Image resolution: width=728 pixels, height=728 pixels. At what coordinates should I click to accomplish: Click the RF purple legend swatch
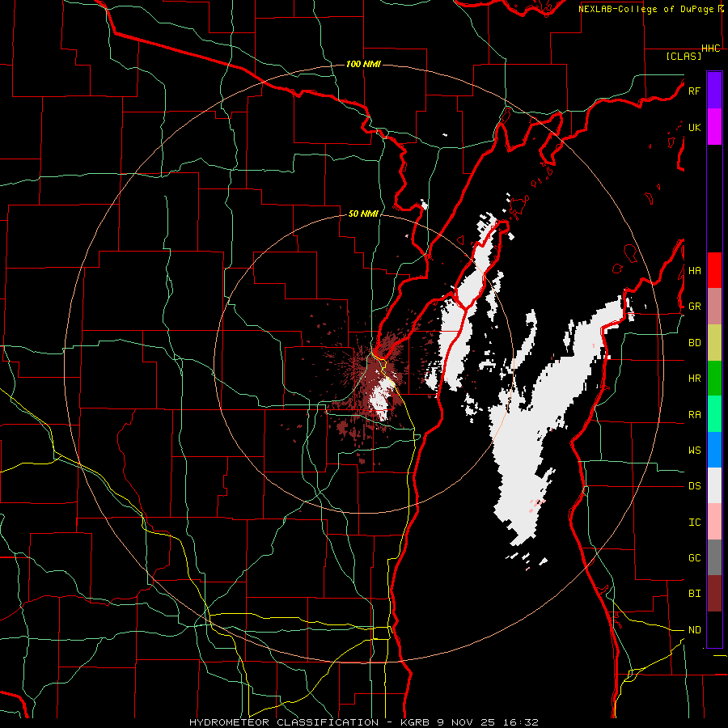point(714,91)
